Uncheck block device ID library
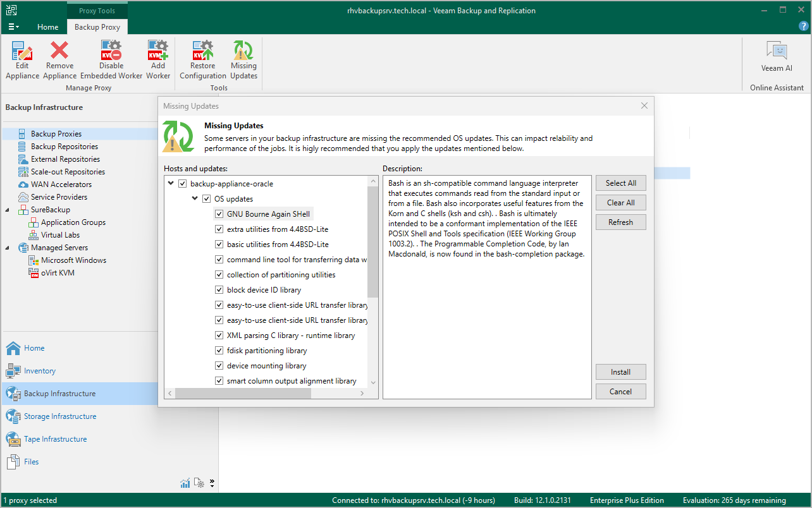The height and width of the screenshot is (508, 812). coord(219,290)
